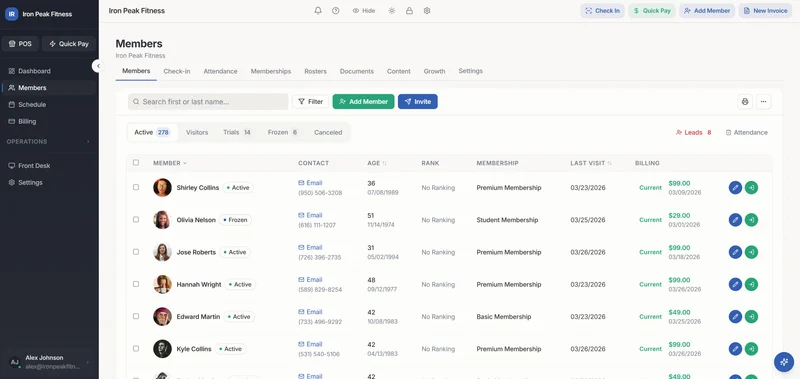
Task: Toggle Hide with the eye icon
Action: click(x=363, y=11)
